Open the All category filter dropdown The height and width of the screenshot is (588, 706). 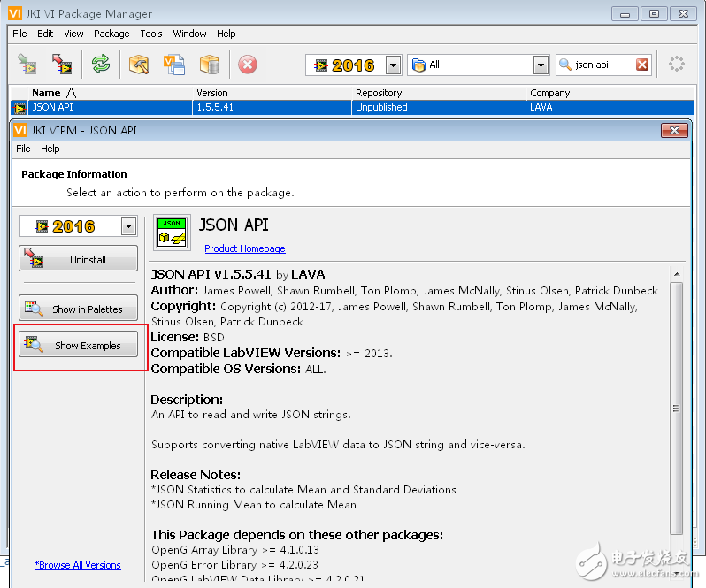pyautogui.click(x=541, y=65)
